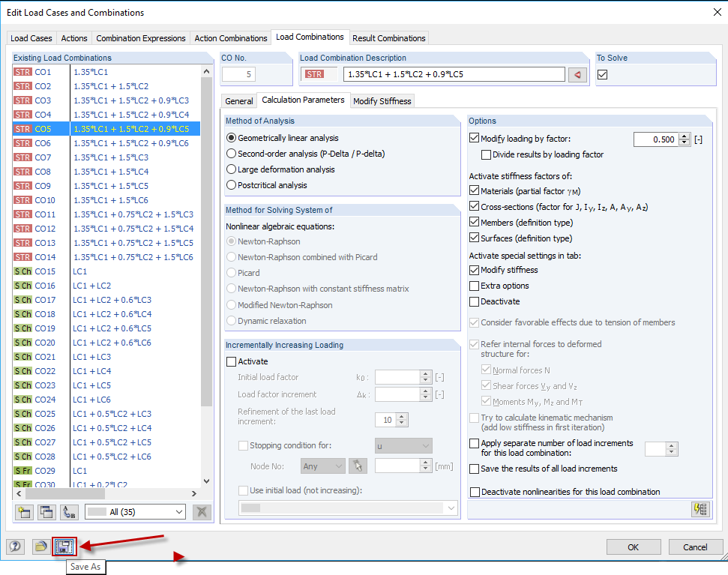Click the Copy combination icon
The image size is (728, 575).
click(x=46, y=512)
